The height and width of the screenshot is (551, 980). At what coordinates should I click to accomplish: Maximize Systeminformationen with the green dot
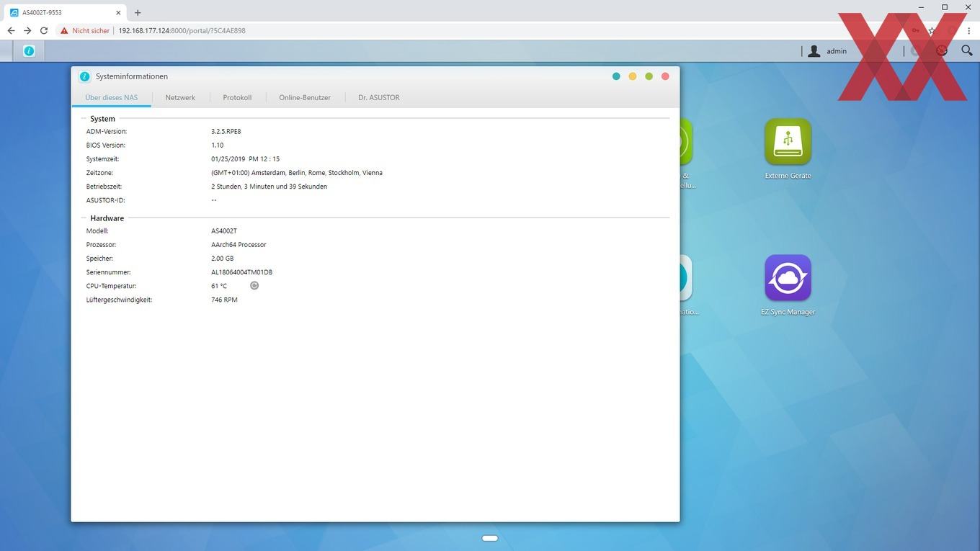coord(649,76)
